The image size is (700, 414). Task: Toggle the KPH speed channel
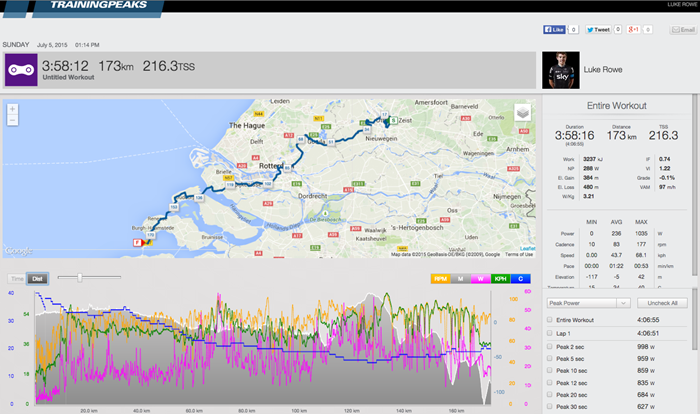click(x=500, y=279)
